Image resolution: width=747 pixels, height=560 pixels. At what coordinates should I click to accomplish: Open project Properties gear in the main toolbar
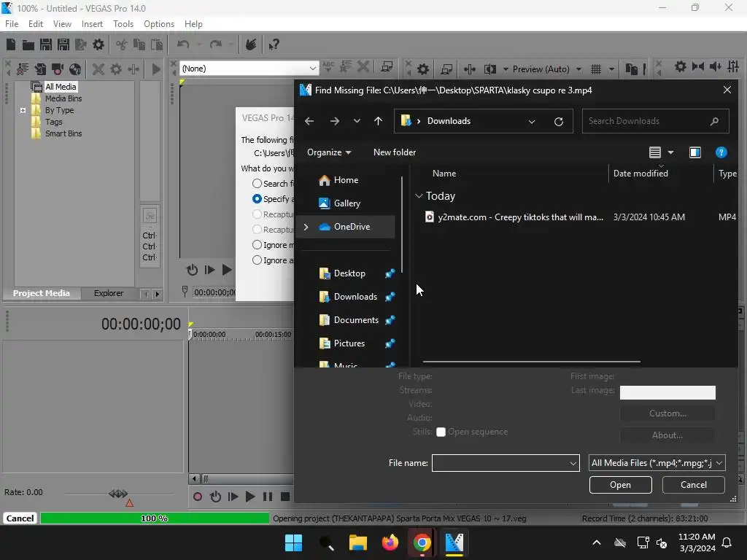point(98,44)
